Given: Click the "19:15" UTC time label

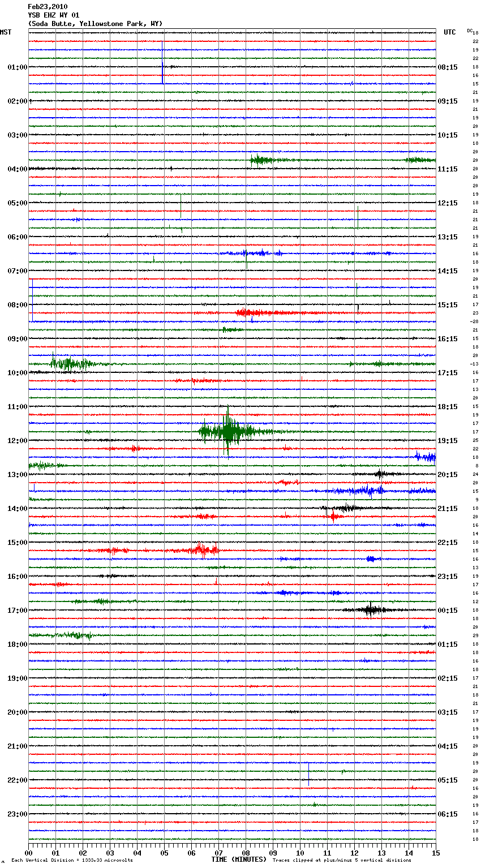Looking at the screenshot, I should 448,441.
